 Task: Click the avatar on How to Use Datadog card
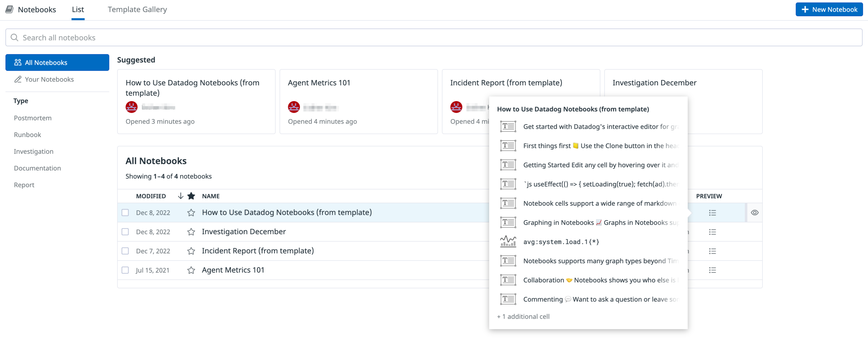click(131, 107)
